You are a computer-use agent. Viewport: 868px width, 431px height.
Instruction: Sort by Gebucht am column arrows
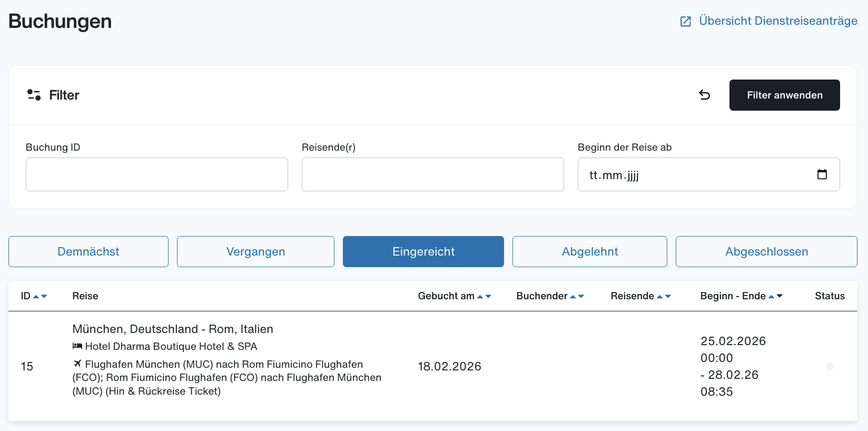pos(485,297)
